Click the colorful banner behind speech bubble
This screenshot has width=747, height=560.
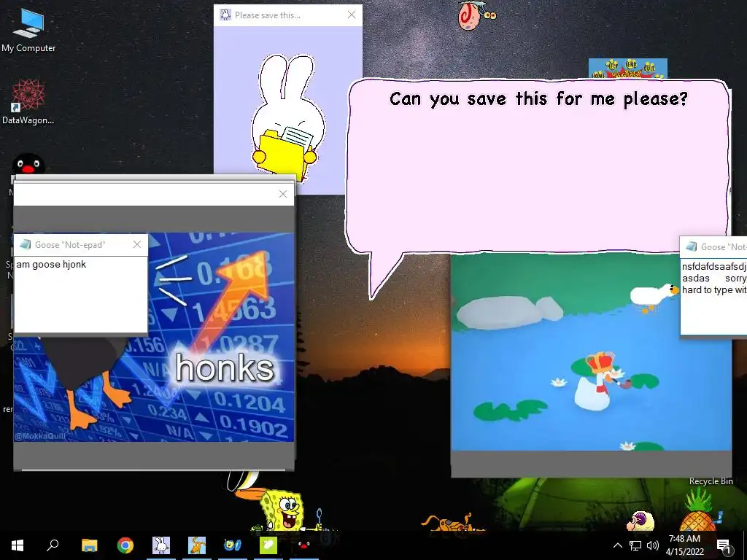[627, 69]
